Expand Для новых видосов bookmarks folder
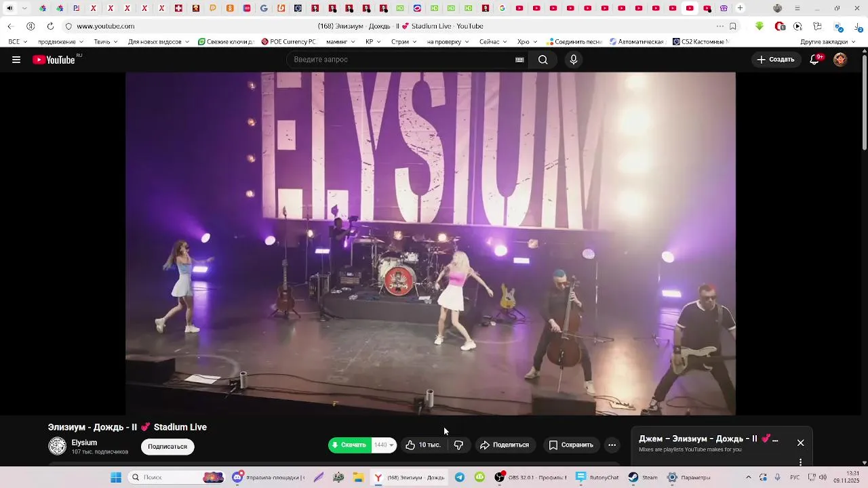The width and height of the screenshot is (868, 488). pyautogui.click(x=159, y=41)
